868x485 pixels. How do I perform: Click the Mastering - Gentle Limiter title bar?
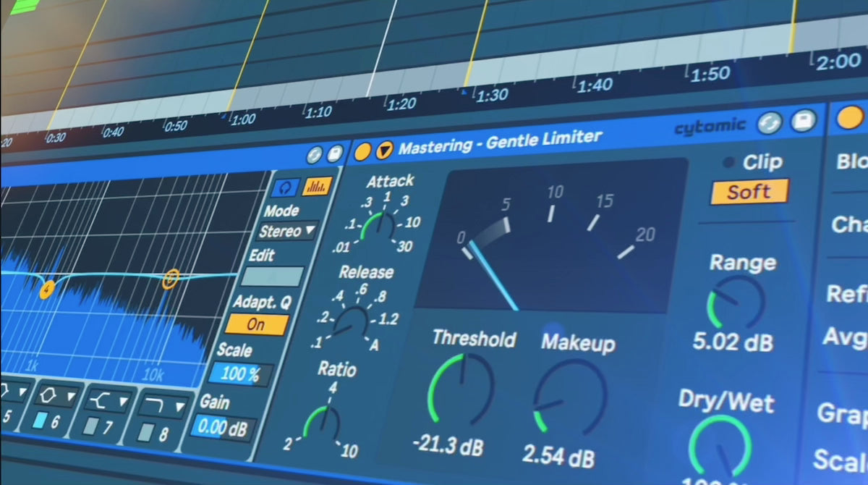(x=499, y=141)
